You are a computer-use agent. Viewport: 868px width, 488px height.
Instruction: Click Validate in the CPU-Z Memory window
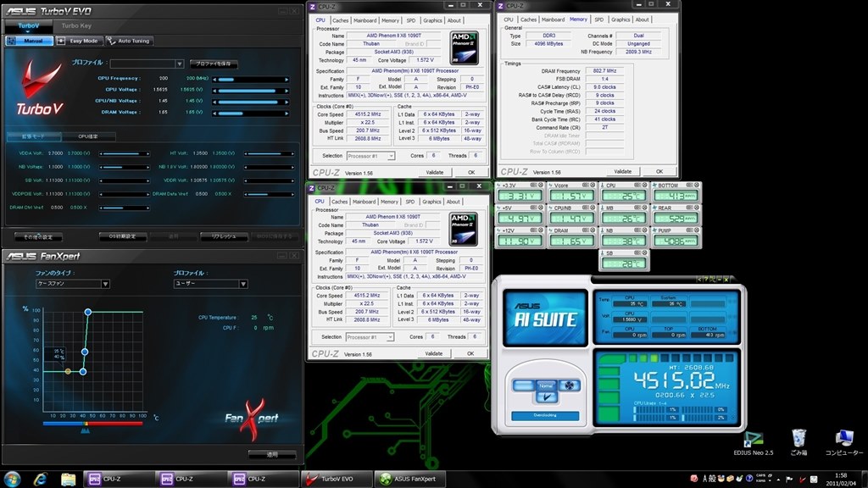(623, 171)
